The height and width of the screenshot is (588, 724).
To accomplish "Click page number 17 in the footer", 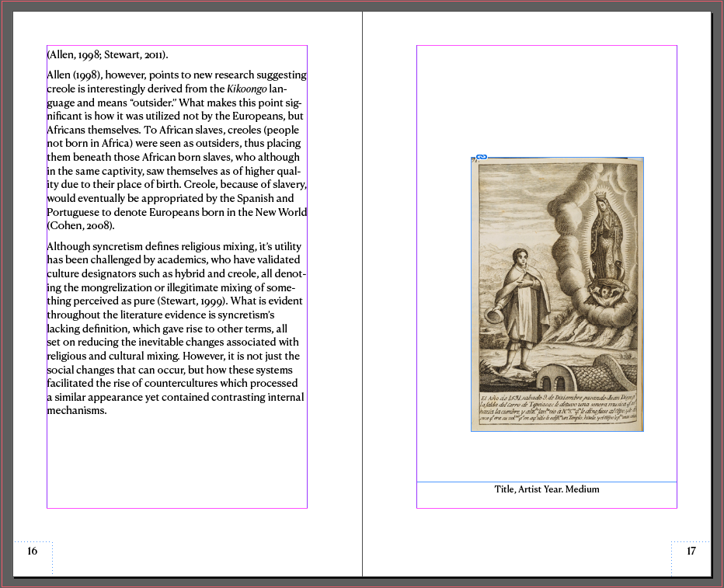I will (691, 551).
